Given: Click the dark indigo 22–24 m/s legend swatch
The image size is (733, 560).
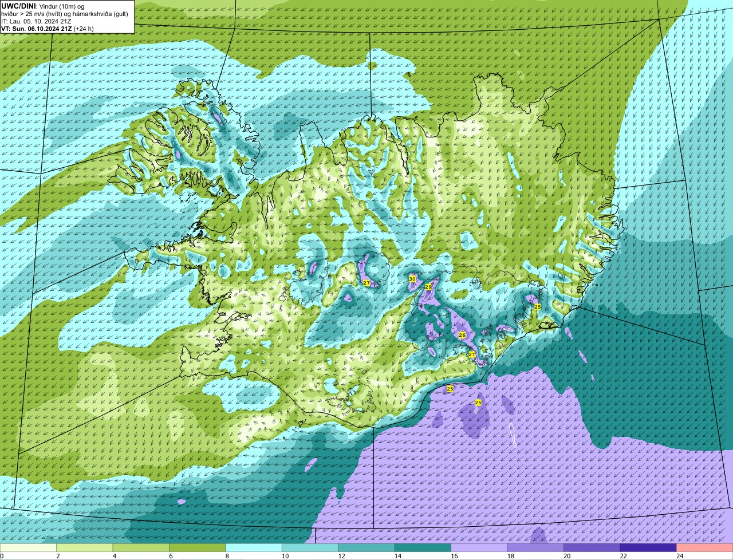Looking at the screenshot, I should 648,548.
